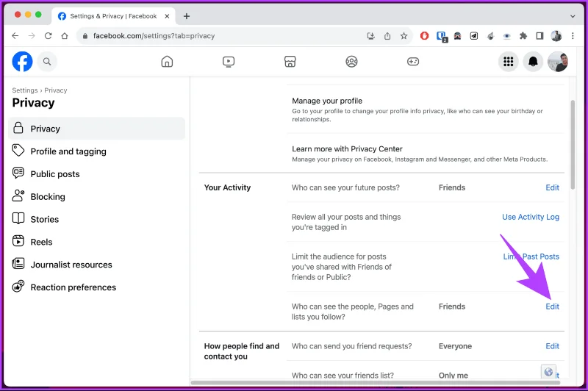Click the address bar URL

154,36
